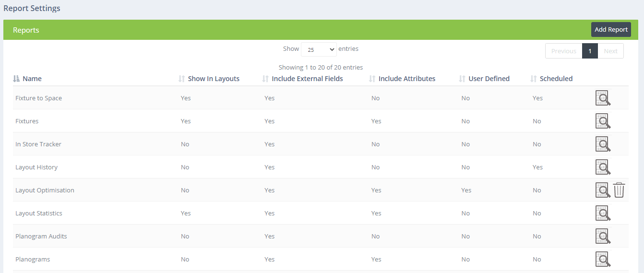Click the Add Report button

point(611,30)
